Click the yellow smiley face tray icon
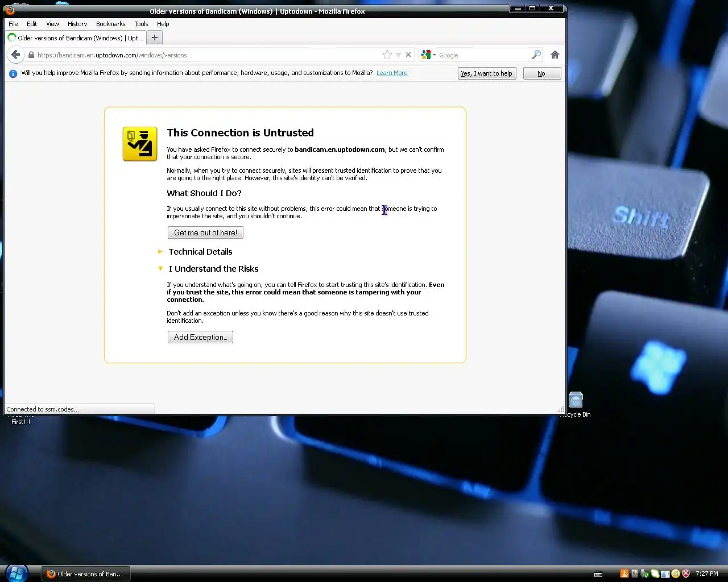Image resolution: width=728 pixels, height=582 pixels. 676,573
